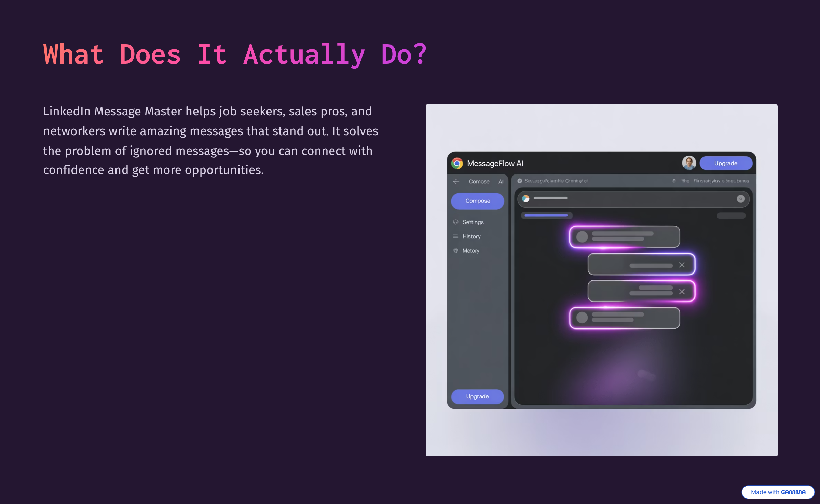Click the MessageFlow AI title text
This screenshot has width=820, height=504.
click(x=495, y=164)
